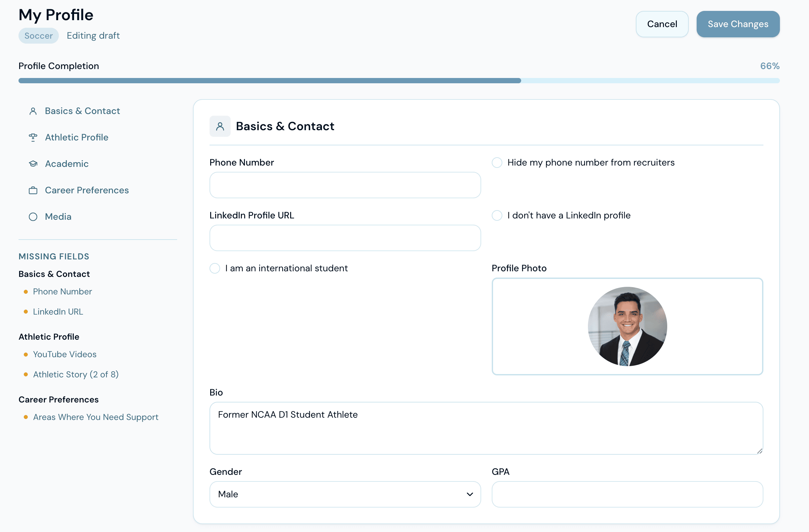Click the Gender dropdown chevron arrow
The image size is (809, 532).
tap(470, 494)
